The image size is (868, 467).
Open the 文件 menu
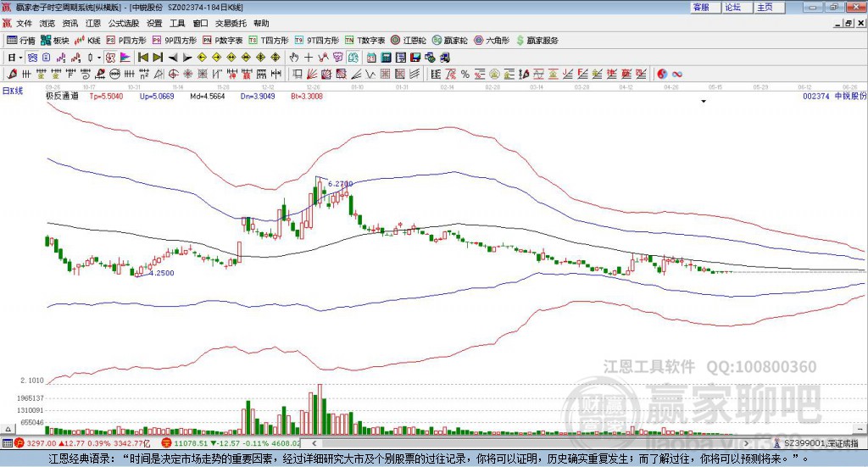(x=25, y=23)
